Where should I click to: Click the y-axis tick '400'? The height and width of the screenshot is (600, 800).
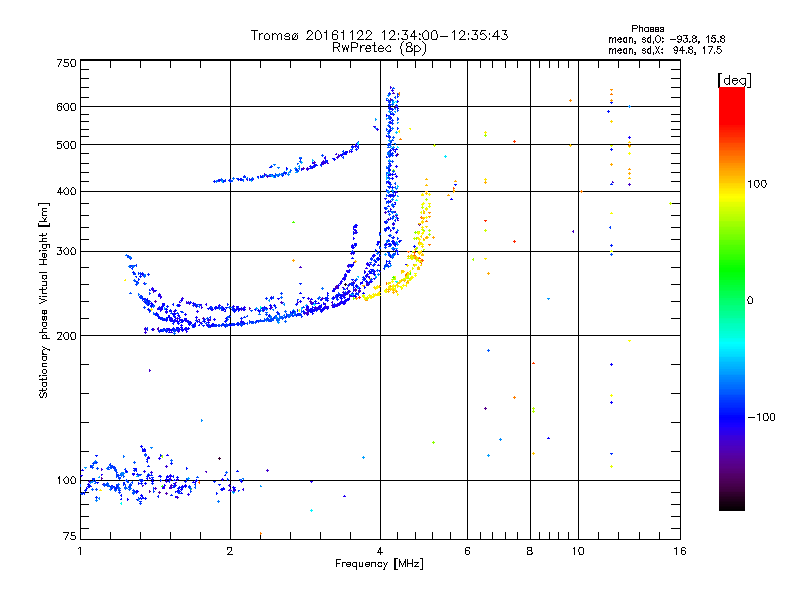(66, 191)
